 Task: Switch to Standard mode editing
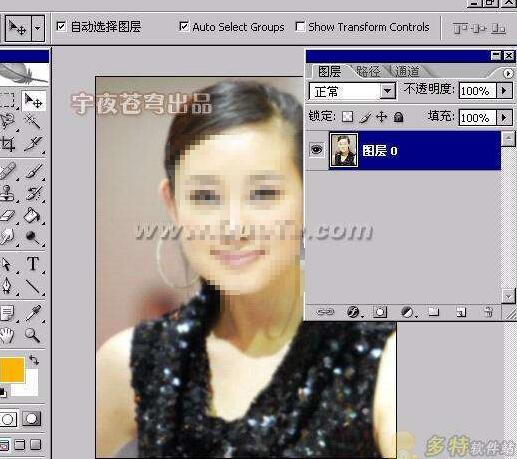pyautogui.click(x=8, y=419)
